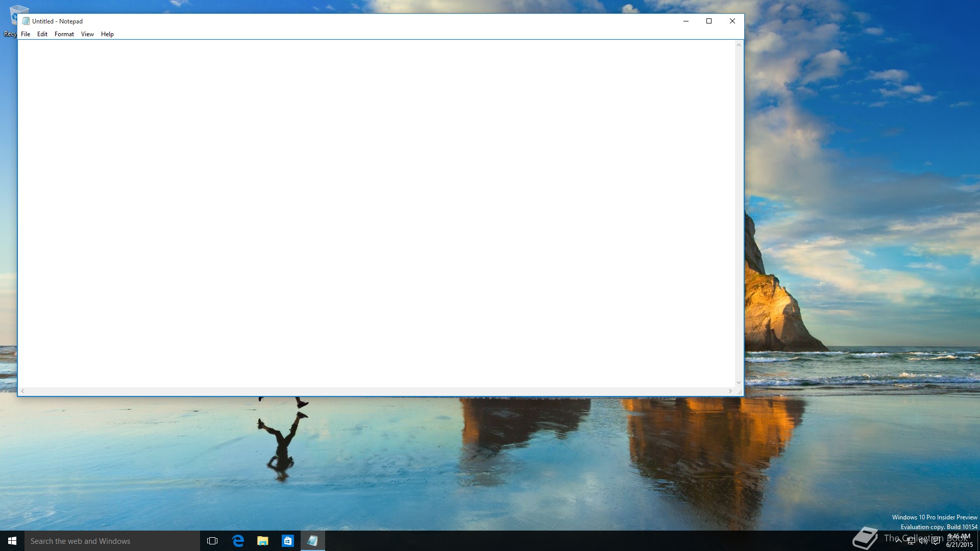Maximize the Notepad window

point(709,21)
